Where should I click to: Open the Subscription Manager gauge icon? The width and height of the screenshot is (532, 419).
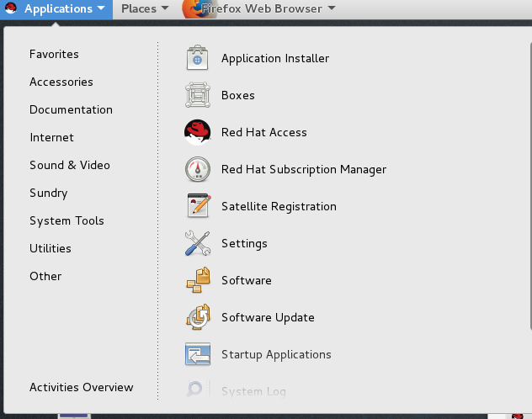[x=198, y=169]
